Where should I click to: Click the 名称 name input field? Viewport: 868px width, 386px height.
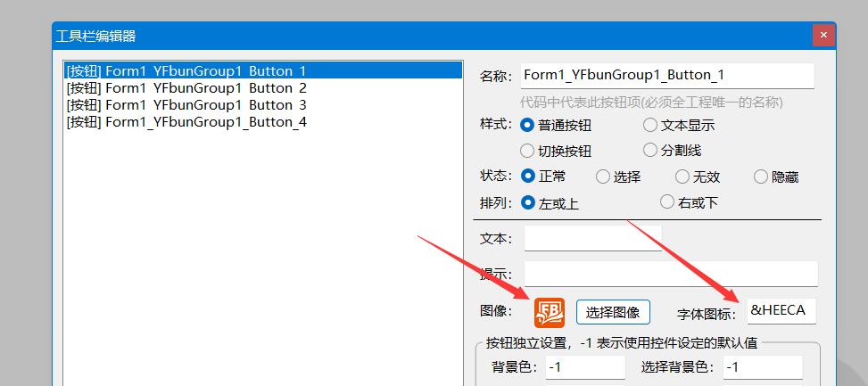(x=666, y=76)
